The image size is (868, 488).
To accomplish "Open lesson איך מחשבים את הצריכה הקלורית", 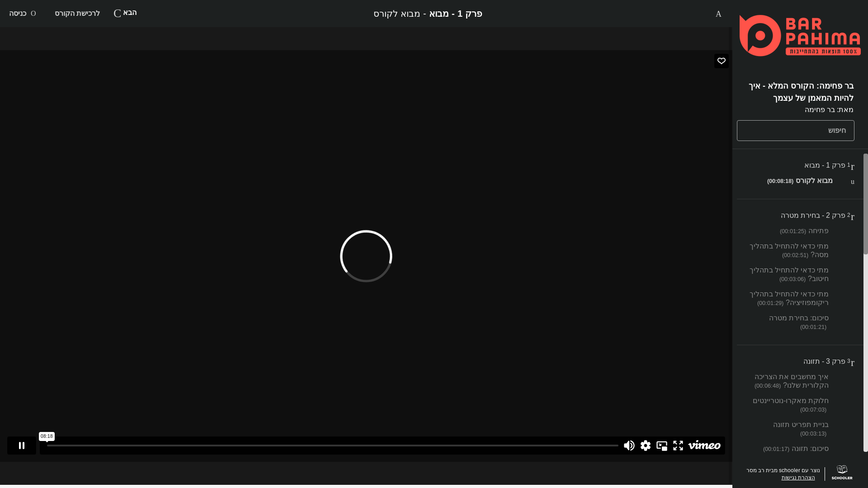I will [792, 381].
